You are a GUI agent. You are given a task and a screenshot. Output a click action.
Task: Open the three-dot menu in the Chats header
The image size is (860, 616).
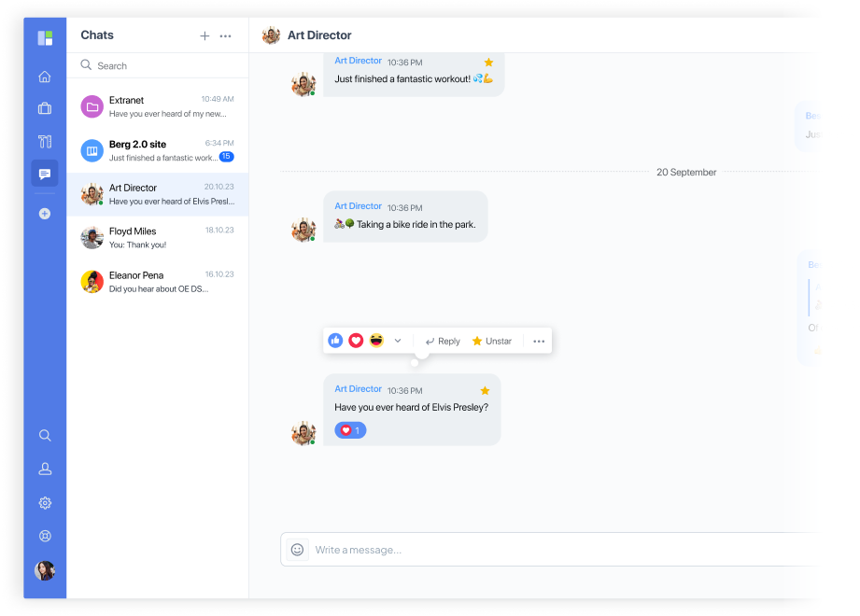[225, 35]
